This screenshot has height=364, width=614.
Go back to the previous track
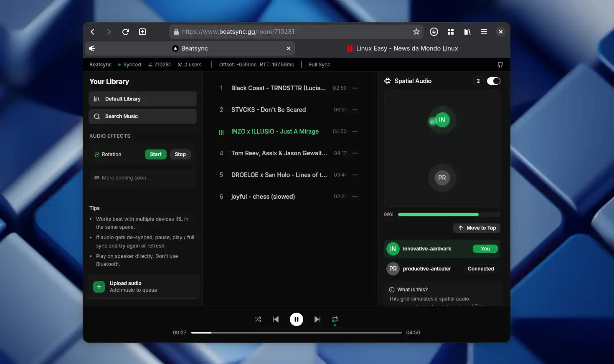[276, 319]
